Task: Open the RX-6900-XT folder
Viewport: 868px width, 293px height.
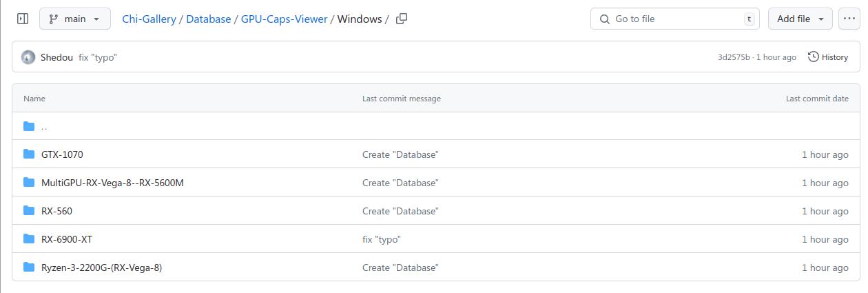Action: pyautogui.click(x=67, y=239)
